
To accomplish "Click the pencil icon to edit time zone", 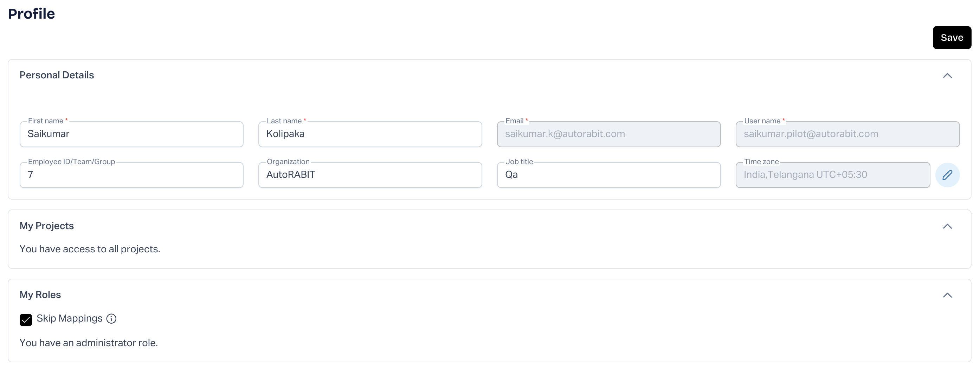I will click(x=947, y=175).
